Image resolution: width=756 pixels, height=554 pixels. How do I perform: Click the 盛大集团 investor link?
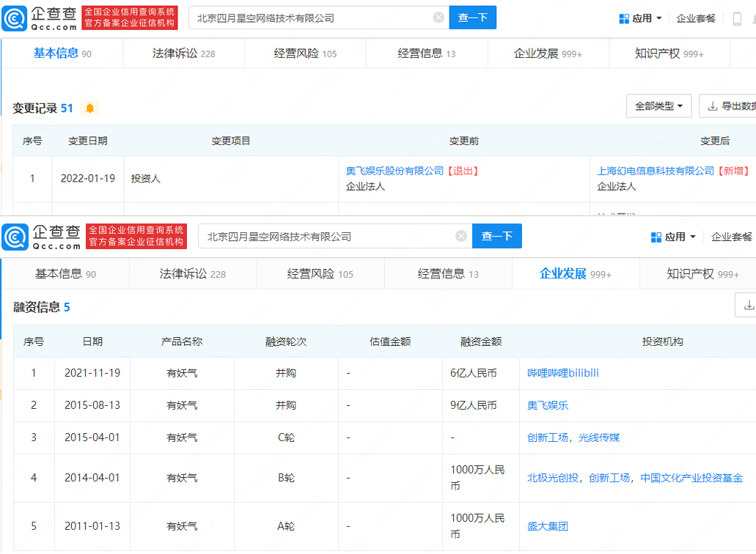point(547,526)
